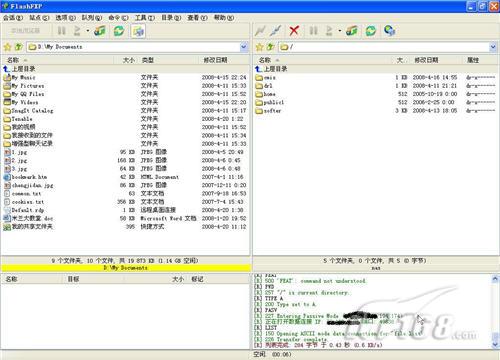
Task: Click the up-folder icon beside remote path
Action: (x=271, y=47)
